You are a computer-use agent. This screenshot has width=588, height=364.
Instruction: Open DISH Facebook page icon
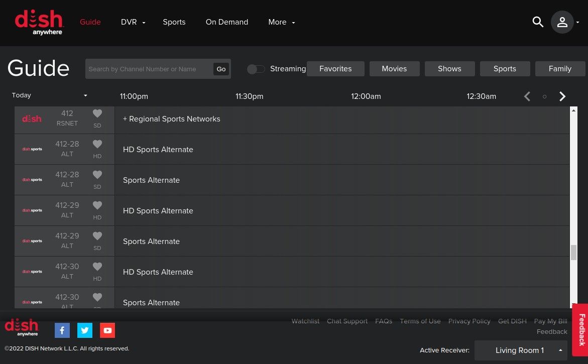(62, 330)
